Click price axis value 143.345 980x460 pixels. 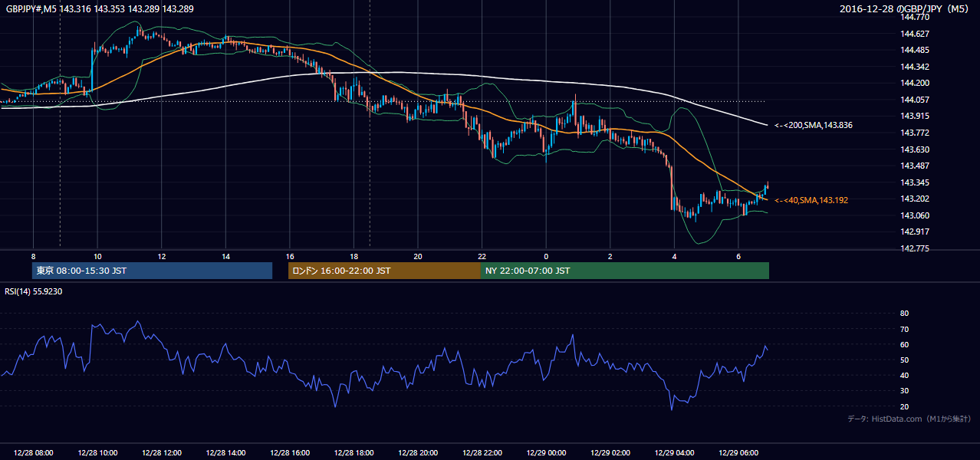pos(915,182)
